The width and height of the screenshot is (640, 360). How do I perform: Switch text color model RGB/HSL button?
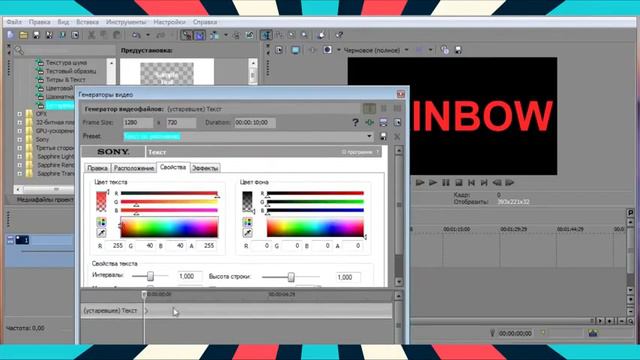click(x=101, y=222)
